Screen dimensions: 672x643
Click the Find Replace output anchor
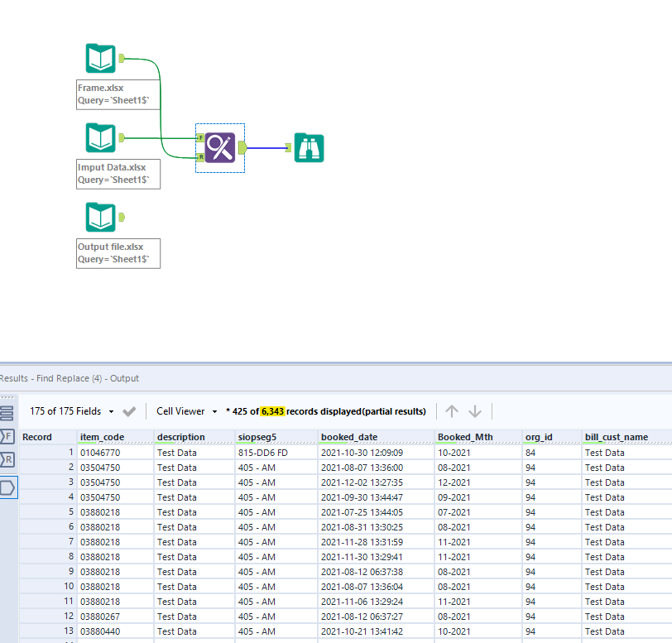pyautogui.click(x=242, y=148)
